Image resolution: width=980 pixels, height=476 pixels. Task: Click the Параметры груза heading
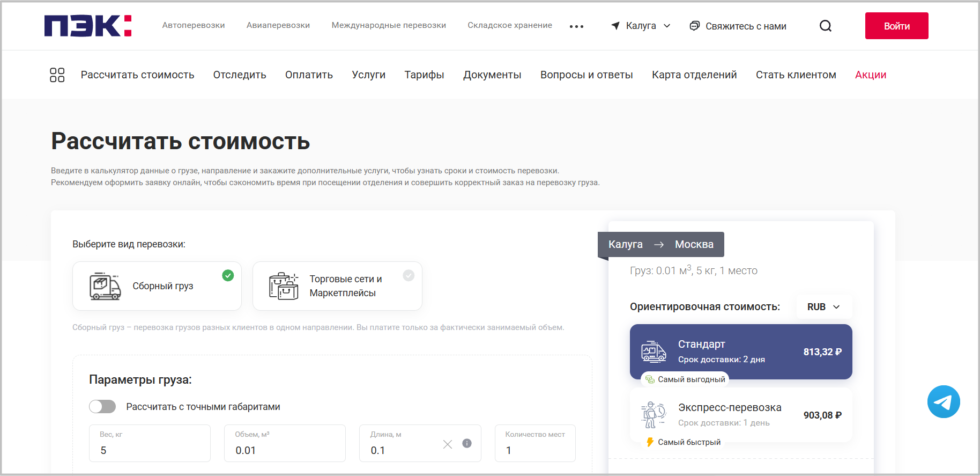click(x=140, y=380)
